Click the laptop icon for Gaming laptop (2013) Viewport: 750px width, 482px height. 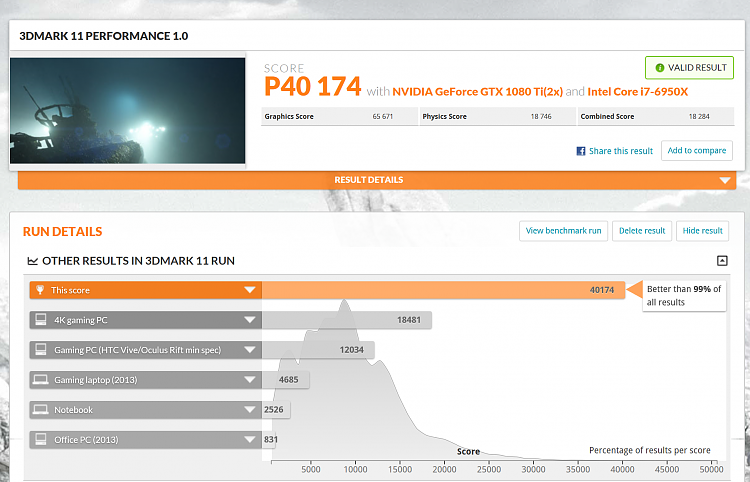coord(41,380)
